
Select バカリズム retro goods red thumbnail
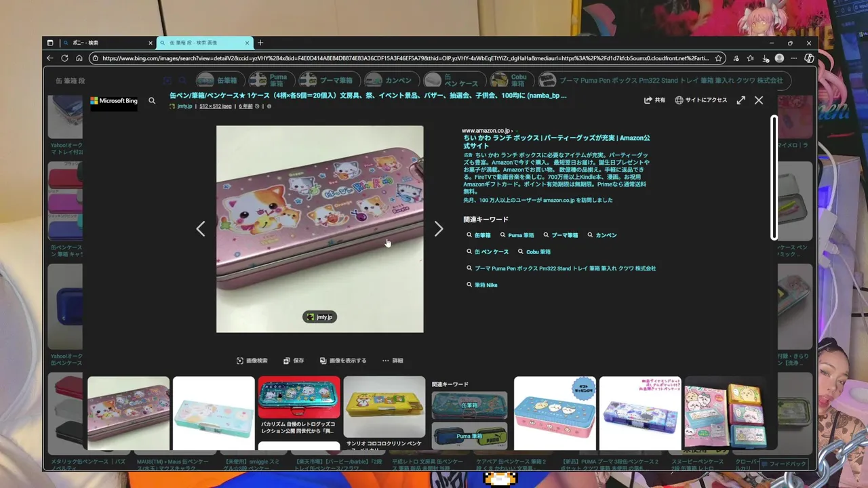coord(299,407)
